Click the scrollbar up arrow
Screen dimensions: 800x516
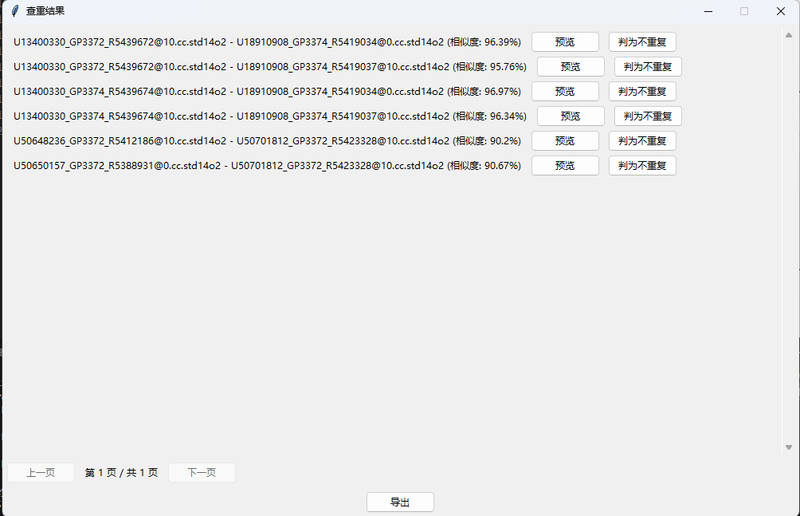[x=789, y=35]
